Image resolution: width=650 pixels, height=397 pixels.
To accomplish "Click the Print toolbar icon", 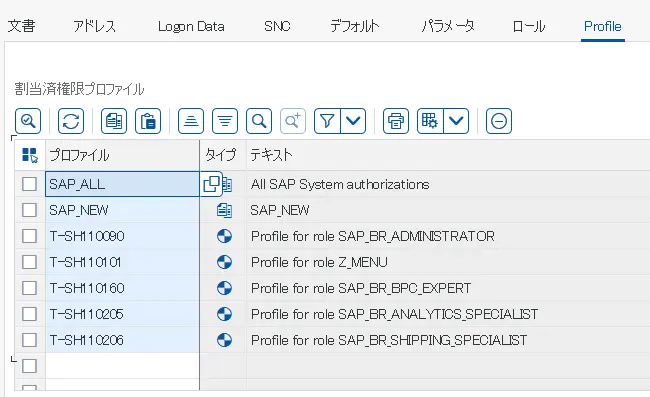I will (x=396, y=121).
